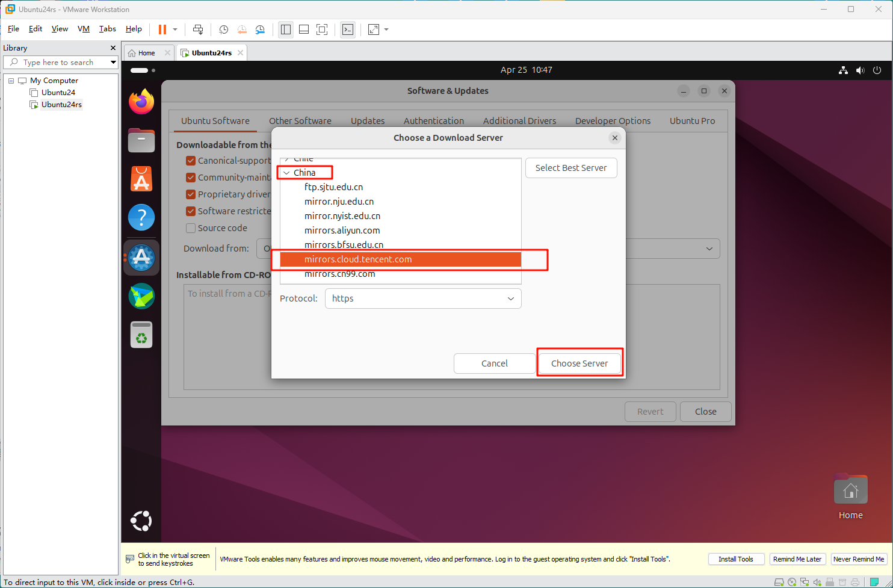Click the Send Ctrl+Alt+Del toolbar icon
893x588 pixels.
(x=198, y=29)
